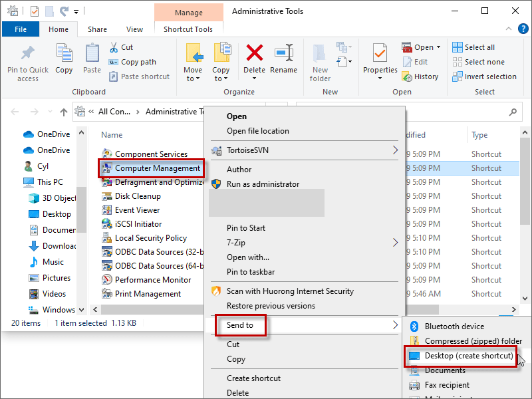
Task: Select Print Management in the list
Action: pyautogui.click(x=148, y=294)
